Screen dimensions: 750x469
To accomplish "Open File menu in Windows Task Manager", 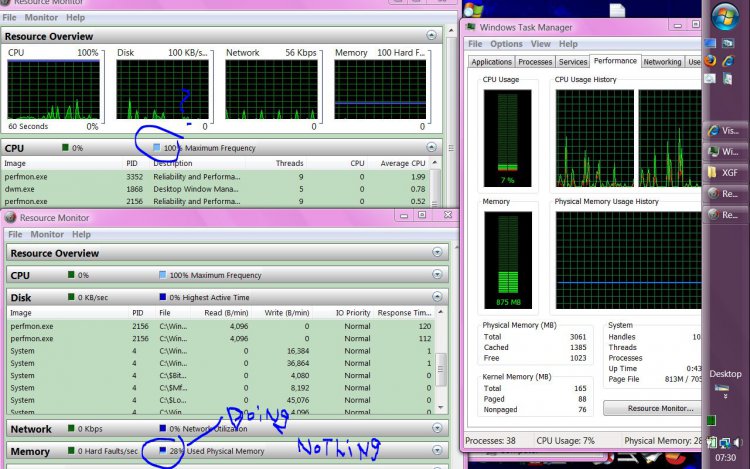I will tap(475, 44).
